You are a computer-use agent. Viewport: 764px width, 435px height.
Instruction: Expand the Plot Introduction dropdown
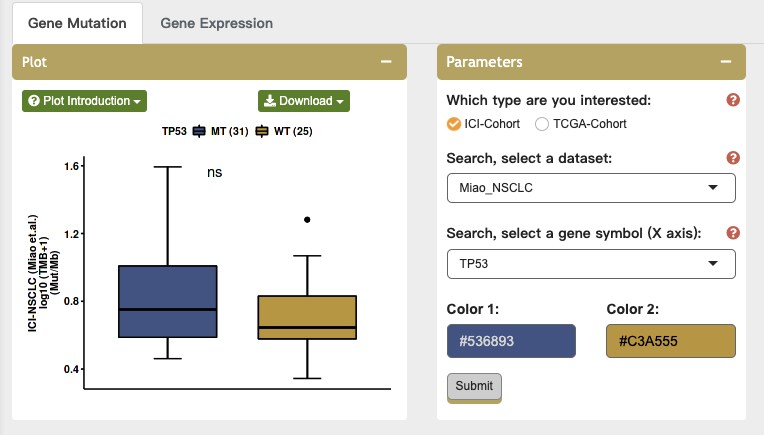point(84,101)
